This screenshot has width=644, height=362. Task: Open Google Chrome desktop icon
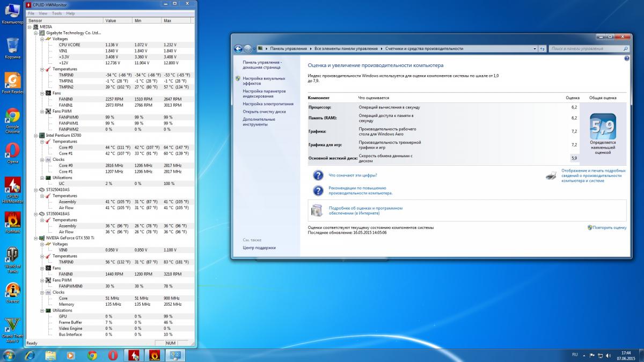[12, 121]
